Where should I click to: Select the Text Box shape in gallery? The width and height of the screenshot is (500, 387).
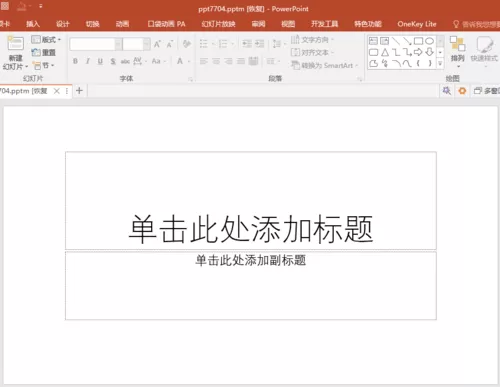tap(373, 41)
